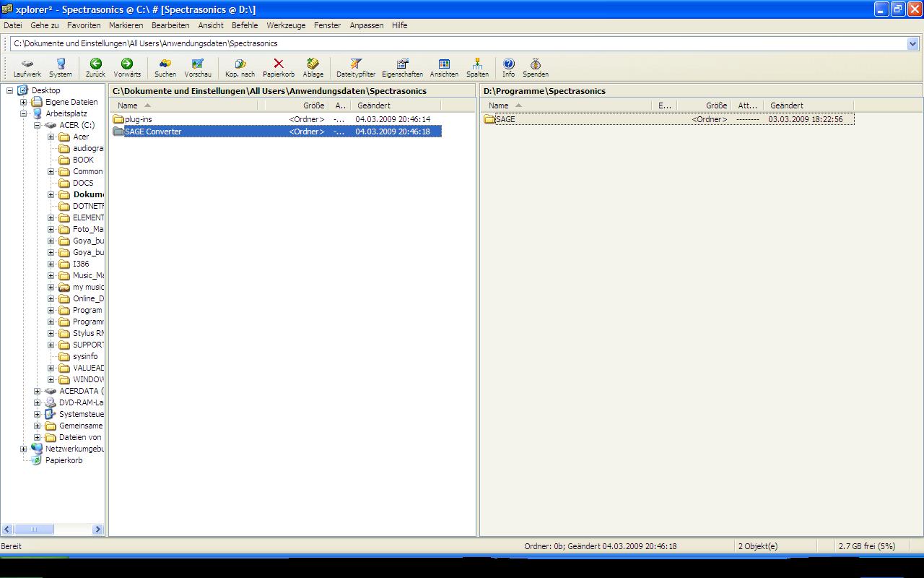Show Eigenschaften properties
Image resolution: width=924 pixels, height=578 pixels.
coord(403,68)
